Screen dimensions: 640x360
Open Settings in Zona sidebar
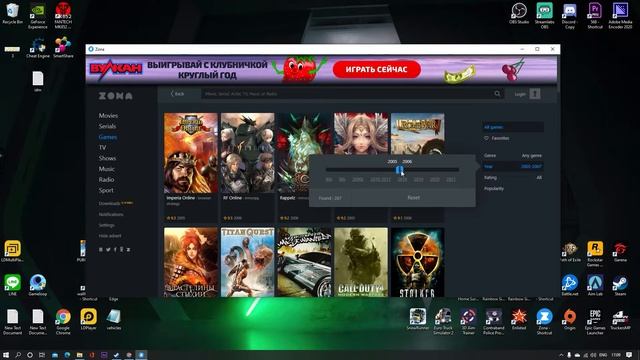click(107, 225)
